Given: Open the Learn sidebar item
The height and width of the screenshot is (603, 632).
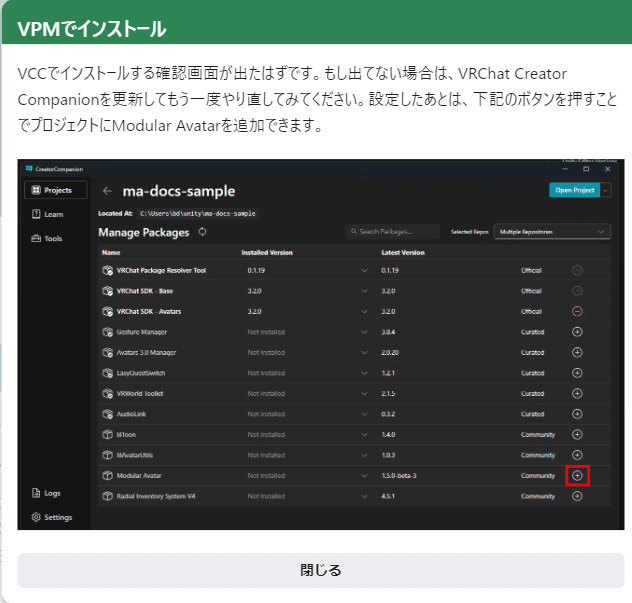Looking at the screenshot, I should tap(48, 214).
